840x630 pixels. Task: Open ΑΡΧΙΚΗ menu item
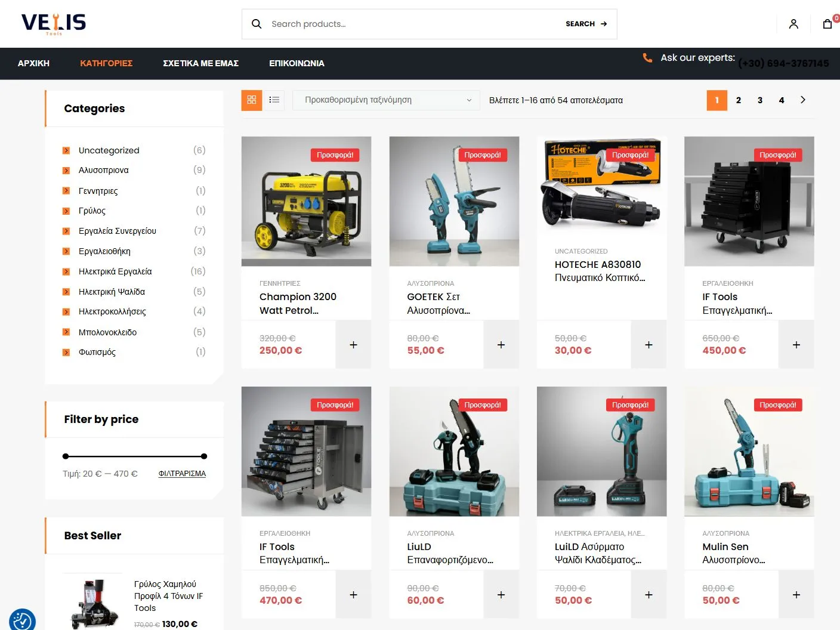pyautogui.click(x=33, y=63)
